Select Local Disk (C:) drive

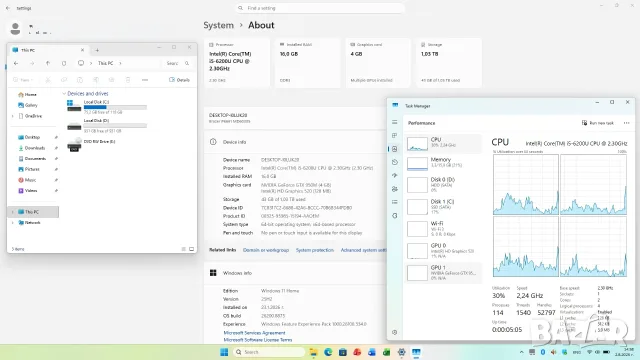(107, 107)
